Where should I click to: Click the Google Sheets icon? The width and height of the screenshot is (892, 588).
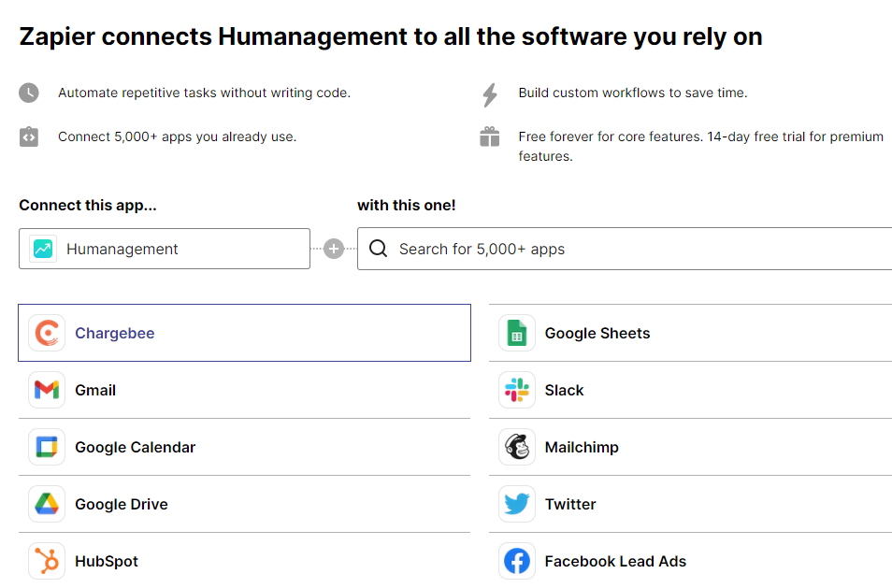517,333
